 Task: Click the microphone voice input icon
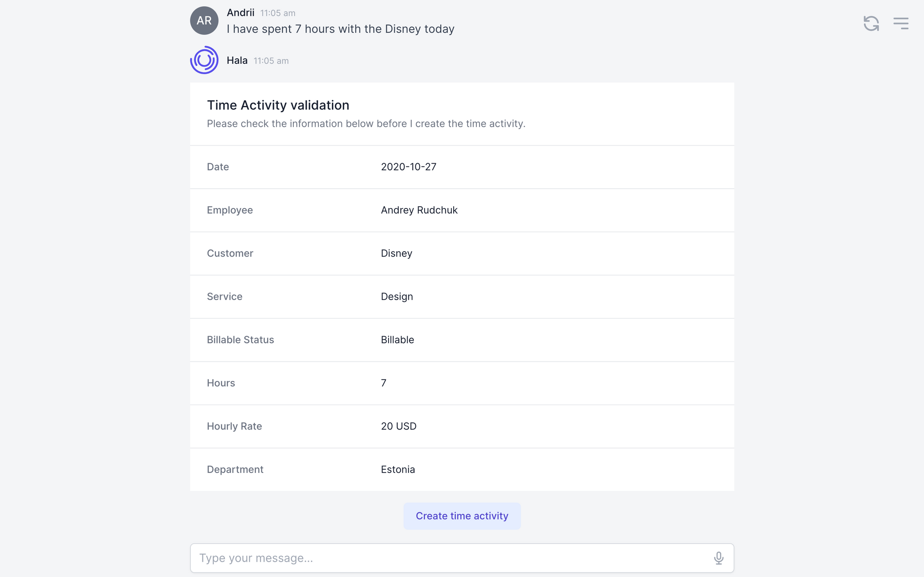click(718, 558)
